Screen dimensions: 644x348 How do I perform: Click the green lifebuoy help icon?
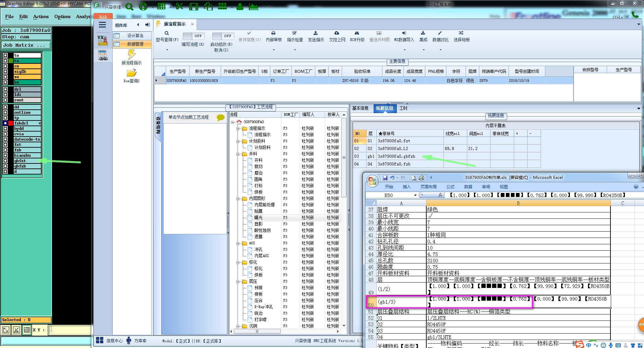[x=143, y=6]
